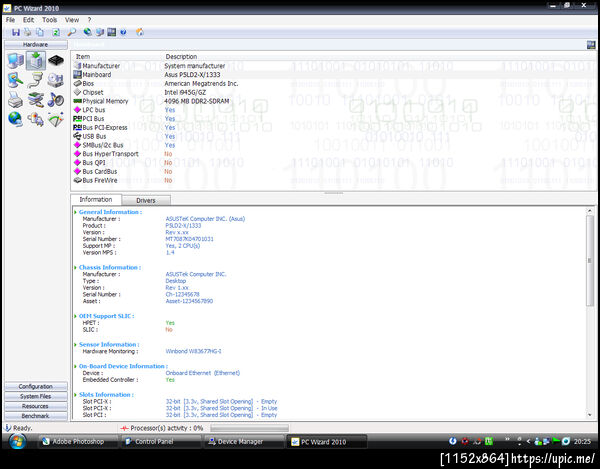Select the Mainboard row in list

(x=333, y=75)
